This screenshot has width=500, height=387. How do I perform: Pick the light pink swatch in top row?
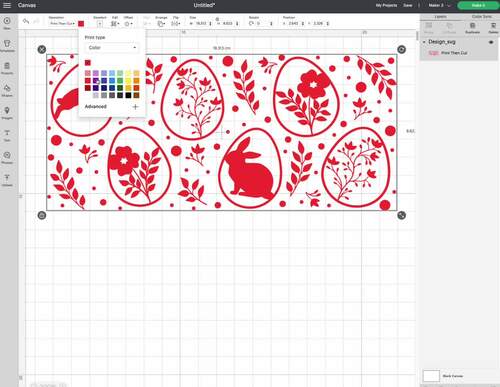coord(88,73)
